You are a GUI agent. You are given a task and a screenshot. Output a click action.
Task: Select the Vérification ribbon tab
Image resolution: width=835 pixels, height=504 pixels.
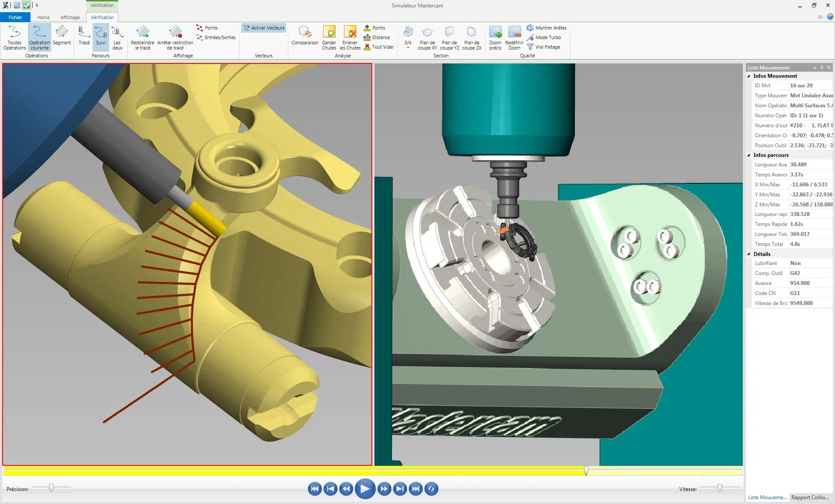(102, 17)
